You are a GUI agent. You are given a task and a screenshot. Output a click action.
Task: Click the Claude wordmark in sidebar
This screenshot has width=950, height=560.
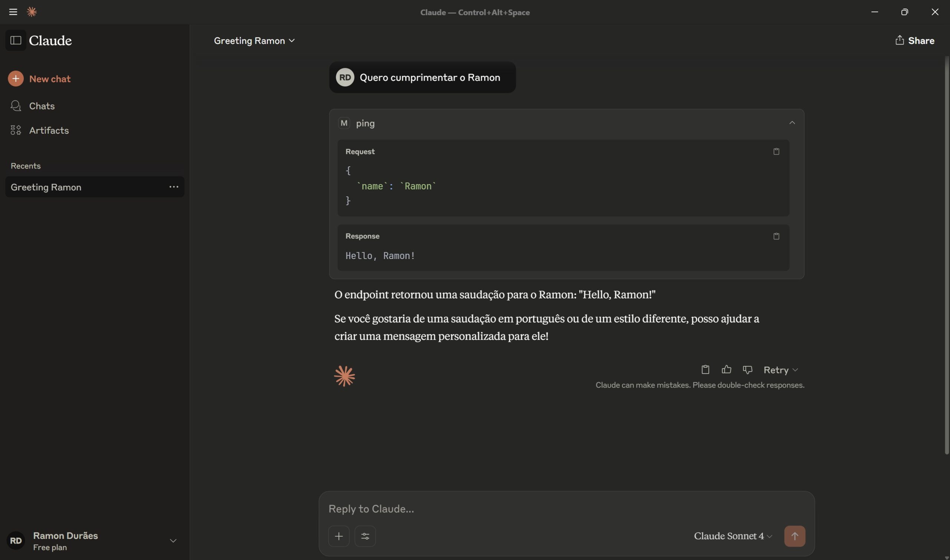pyautogui.click(x=50, y=40)
